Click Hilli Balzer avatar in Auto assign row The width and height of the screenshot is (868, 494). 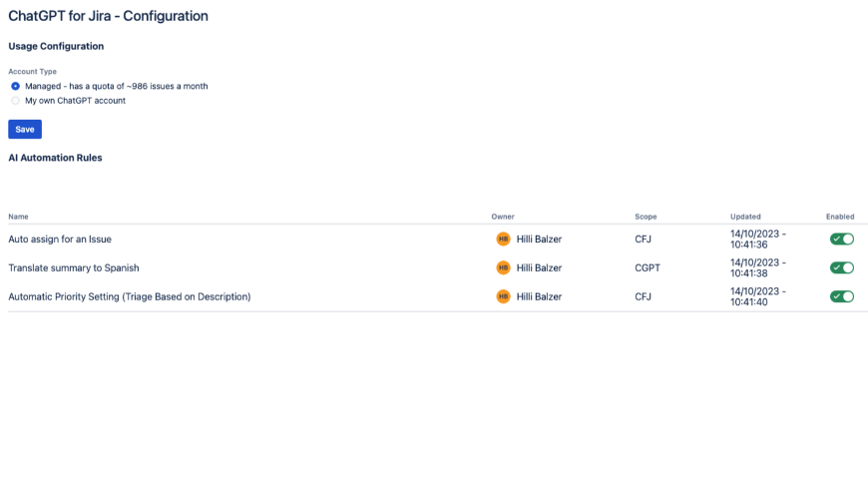click(x=503, y=240)
